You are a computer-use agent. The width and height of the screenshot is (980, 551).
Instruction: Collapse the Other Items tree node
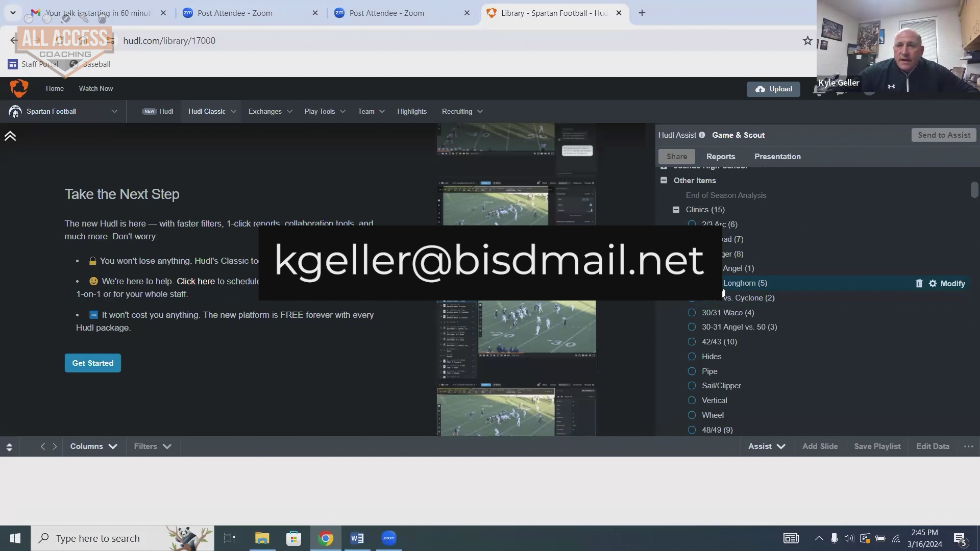click(664, 180)
